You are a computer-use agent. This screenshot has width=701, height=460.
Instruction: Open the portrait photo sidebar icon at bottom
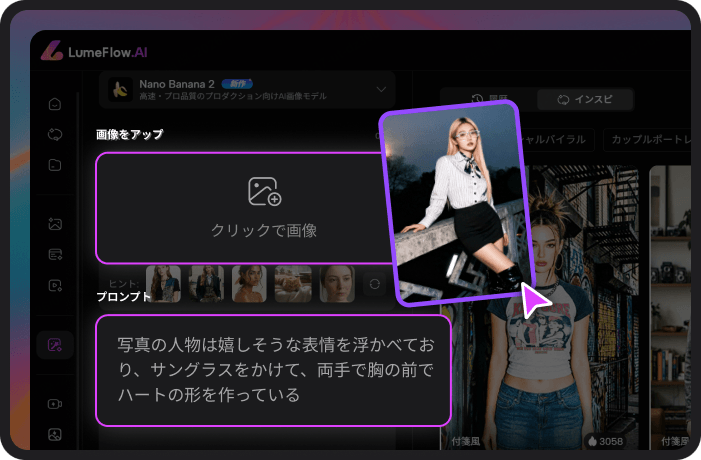coord(55,435)
